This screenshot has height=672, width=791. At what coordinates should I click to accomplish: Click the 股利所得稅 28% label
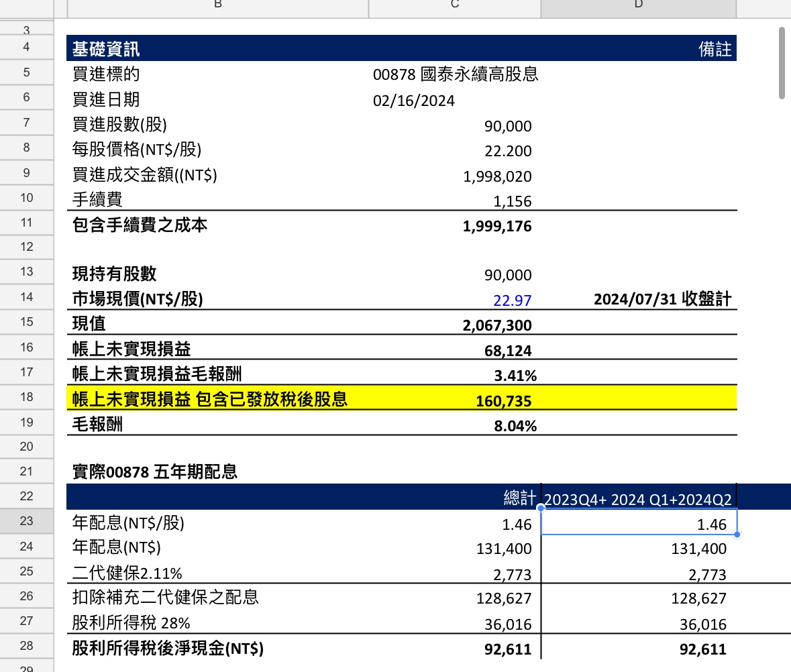coord(131,623)
